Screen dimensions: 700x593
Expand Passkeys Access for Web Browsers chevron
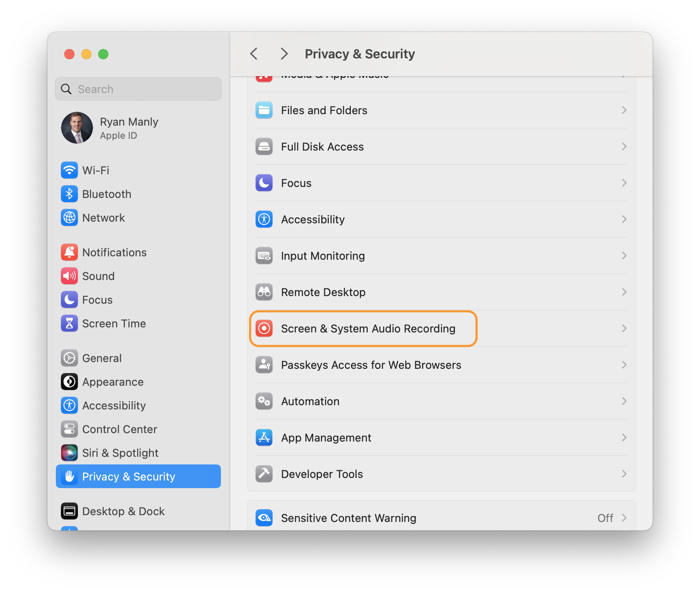[x=624, y=365]
